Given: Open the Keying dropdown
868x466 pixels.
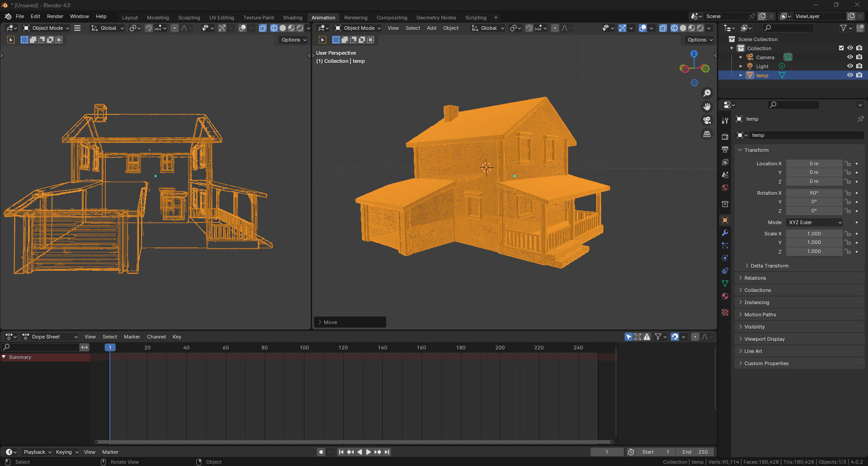Looking at the screenshot, I should (x=67, y=452).
